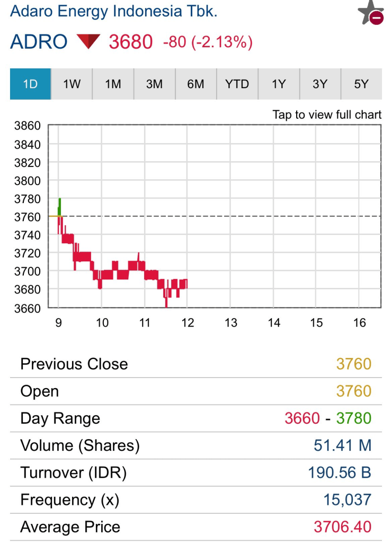Switch to the 1M chart range
Screen dimensions: 392x543
(113, 84)
